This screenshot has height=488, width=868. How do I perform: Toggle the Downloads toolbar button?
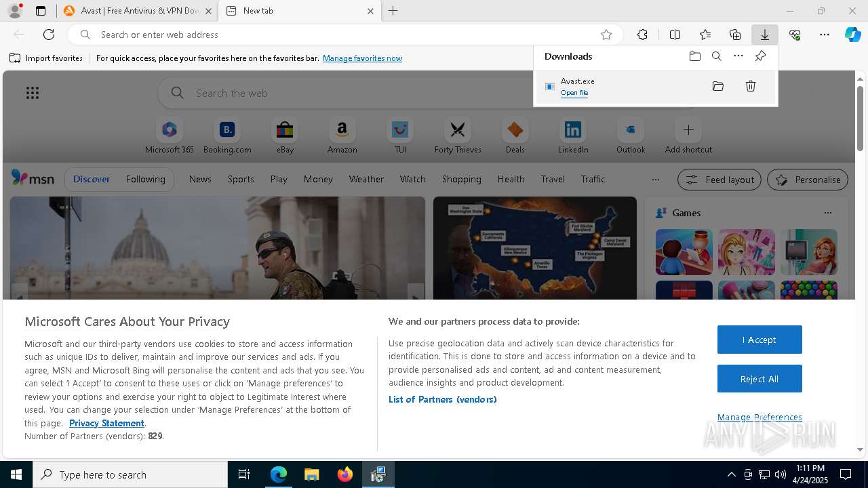[764, 35]
